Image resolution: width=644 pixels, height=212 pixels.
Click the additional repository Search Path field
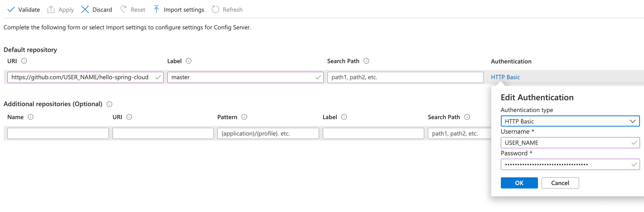459,133
